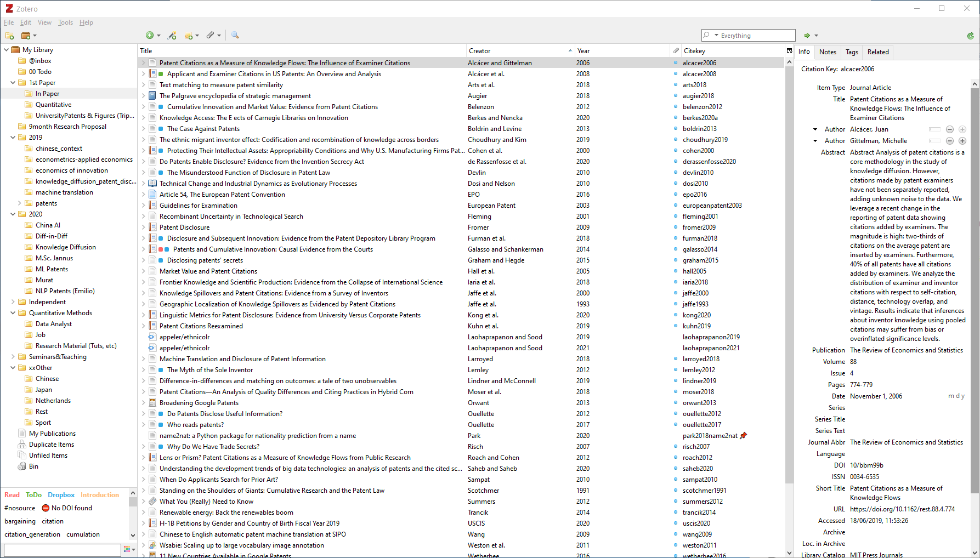Click the attachment dot for alcacer2006 row
The image size is (980, 558).
[676, 63]
